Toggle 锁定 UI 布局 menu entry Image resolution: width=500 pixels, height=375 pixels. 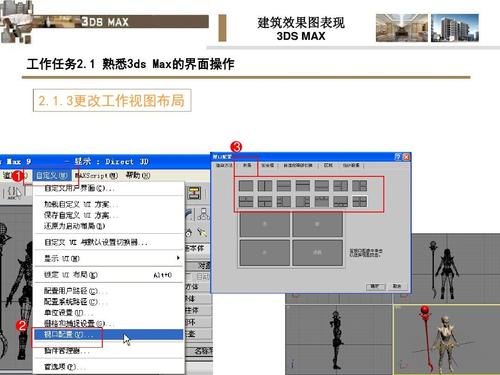click(x=108, y=275)
